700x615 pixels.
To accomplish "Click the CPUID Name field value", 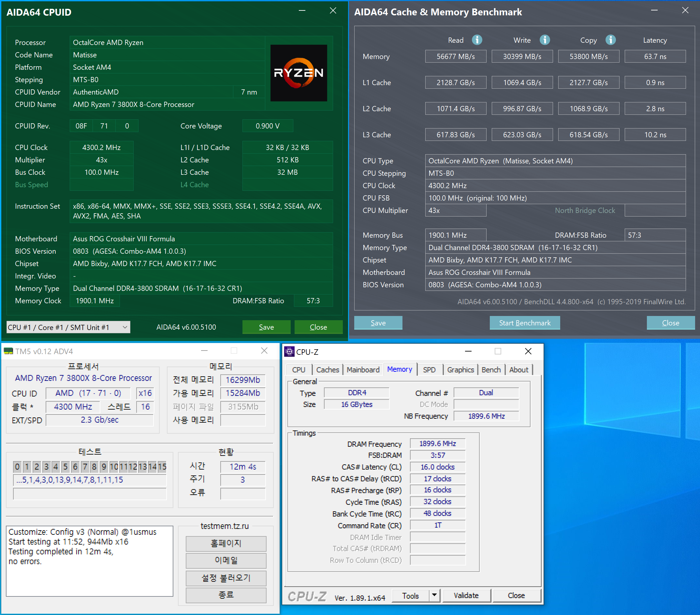I will [167, 104].
